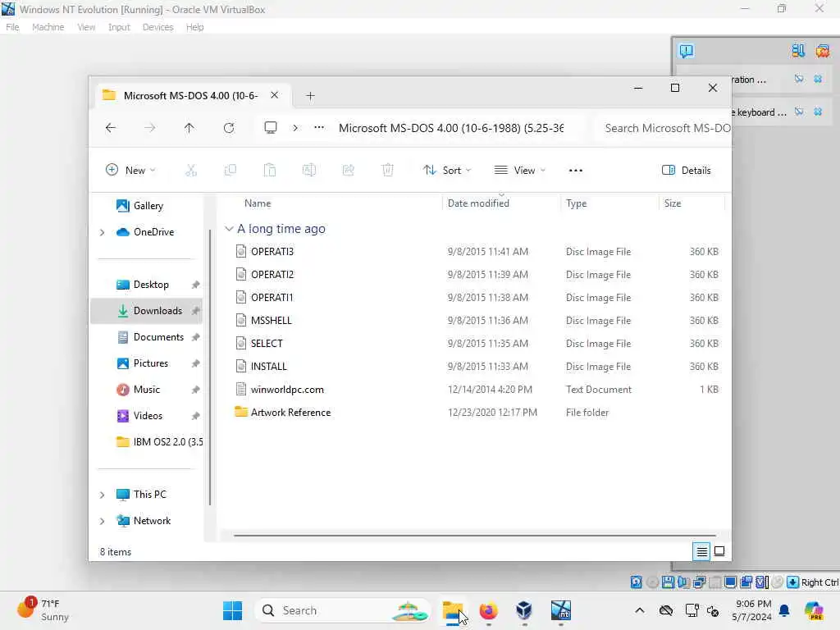Open Firefox from the taskbar
The height and width of the screenshot is (630, 840).
488,610
